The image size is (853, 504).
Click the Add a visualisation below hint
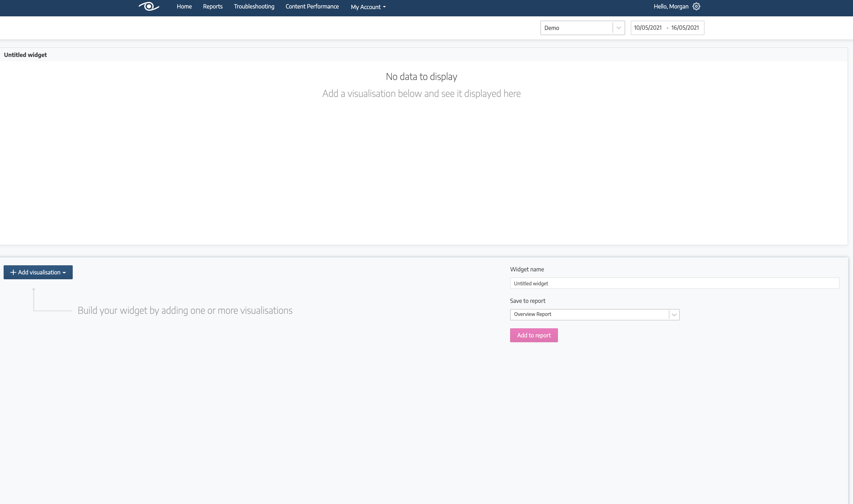pos(421,94)
